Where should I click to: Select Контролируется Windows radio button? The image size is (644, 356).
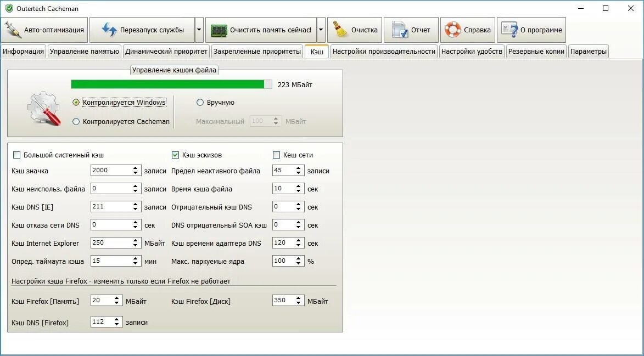(76, 103)
